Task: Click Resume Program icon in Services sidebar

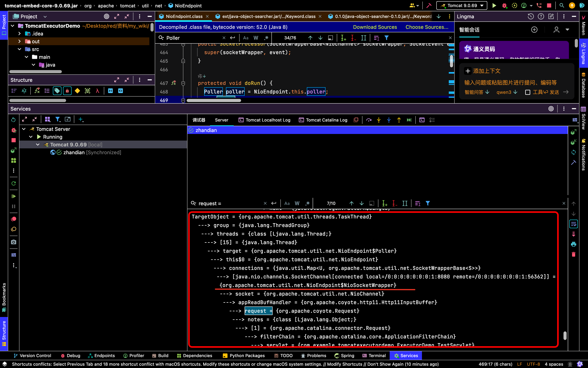Action: [x=14, y=196]
